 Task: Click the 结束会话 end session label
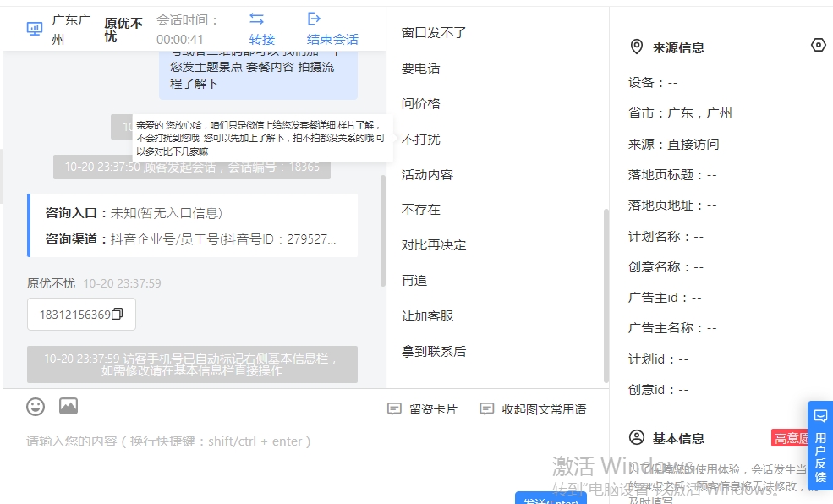(x=332, y=39)
